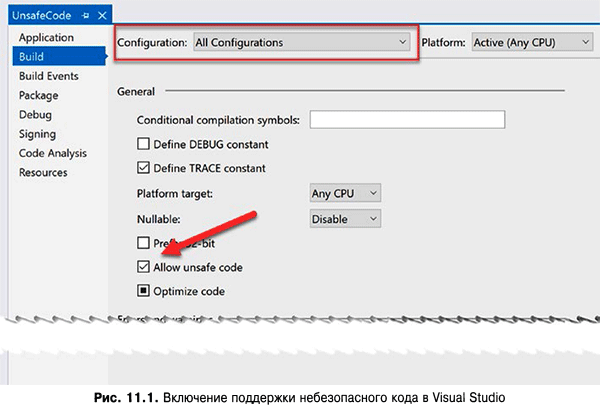
Task: Expand the Platform target dropdown
Action: tap(345, 193)
